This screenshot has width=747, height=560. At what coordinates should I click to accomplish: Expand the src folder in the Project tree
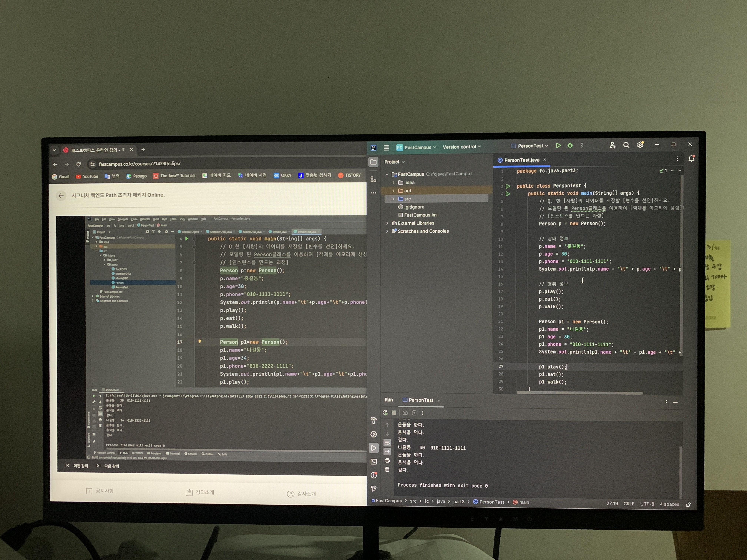click(394, 199)
